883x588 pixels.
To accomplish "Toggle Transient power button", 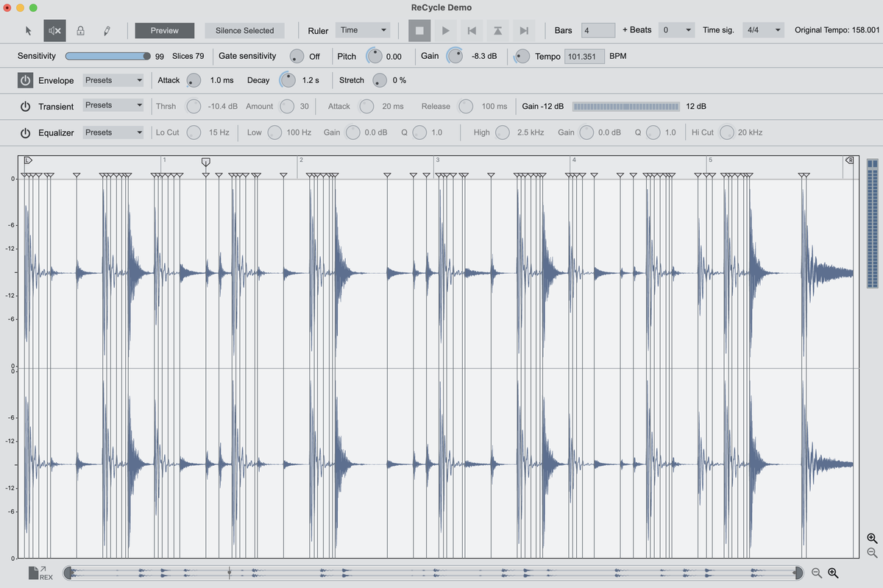I will point(25,107).
